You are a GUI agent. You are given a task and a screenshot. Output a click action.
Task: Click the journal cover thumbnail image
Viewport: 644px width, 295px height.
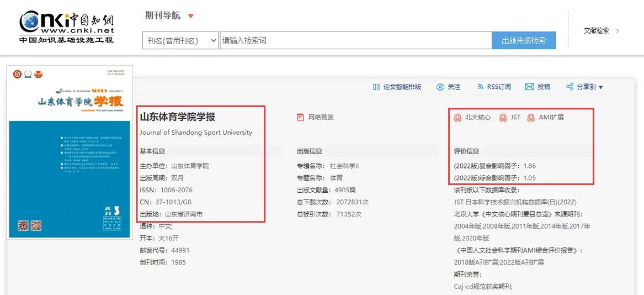click(x=70, y=152)
